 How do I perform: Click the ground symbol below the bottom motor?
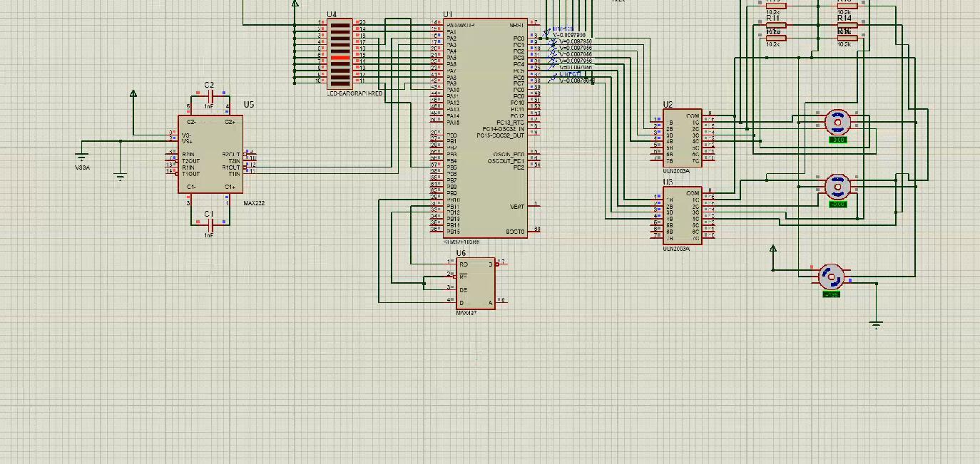click(x=877, y=325)
